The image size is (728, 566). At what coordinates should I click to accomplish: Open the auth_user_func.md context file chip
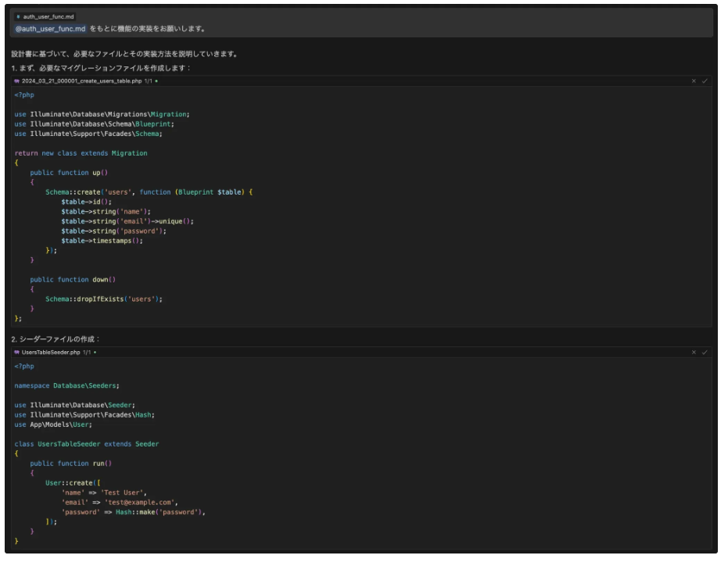click(x=45, y=16)
